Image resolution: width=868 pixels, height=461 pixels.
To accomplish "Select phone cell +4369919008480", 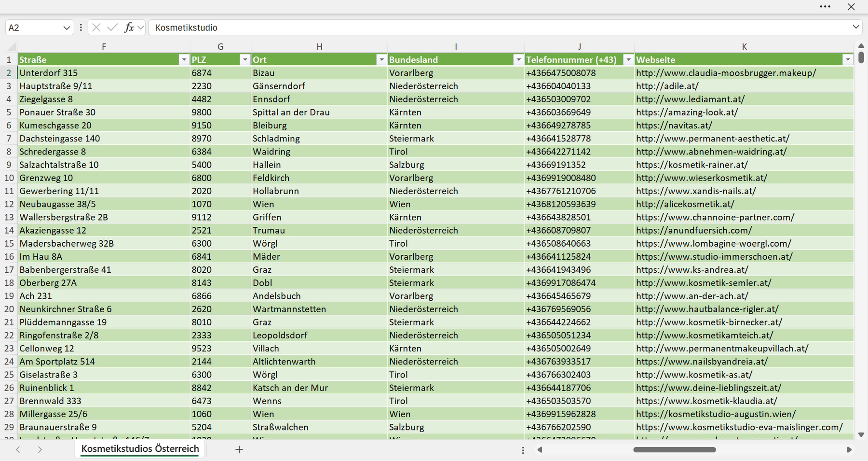I will click(579, 178).
